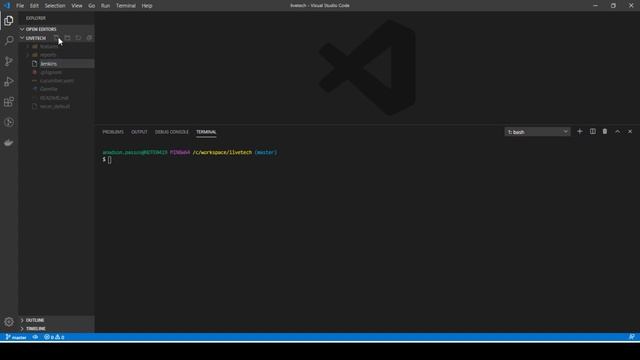Kill terminal with trash icon
The width and height of the screenshot is (640, 360).
[x=605, y=131]
